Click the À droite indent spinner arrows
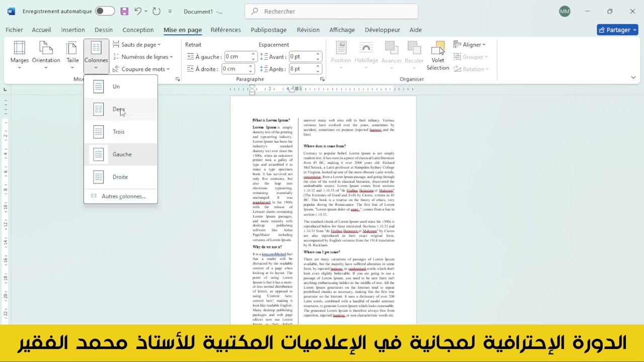Screen dimensions: 644x362 (250, 69)
